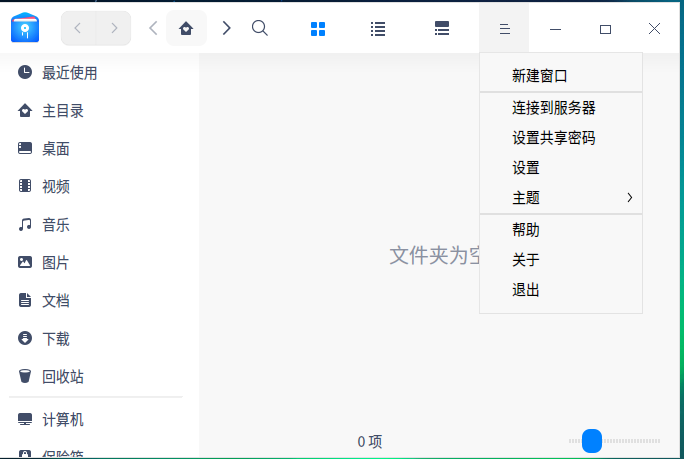Adjust the icon size zoom slider
Image resolution: width=684 pixels, height=459 pixels.
(x=592, y=441)
